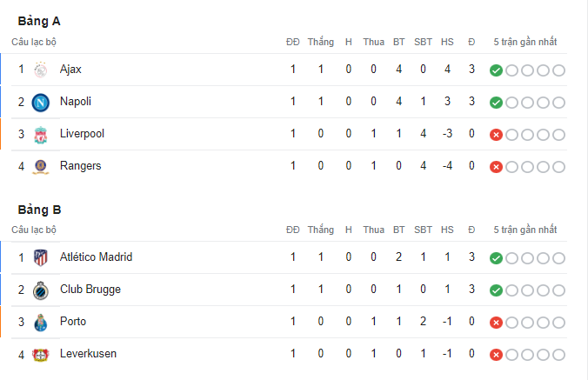Click the Leverkusen club crest
This screenshot has width=588, height=380.
tap(41, 355)
